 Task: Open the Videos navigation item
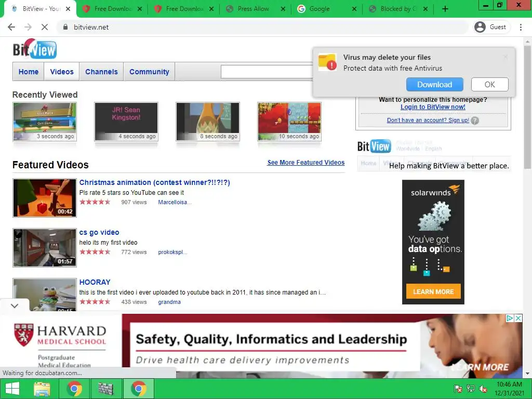[x=62, y=72]
